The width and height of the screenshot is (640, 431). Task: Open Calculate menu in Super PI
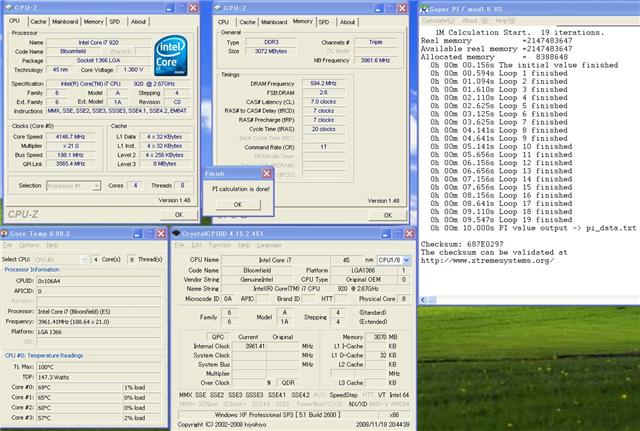tap(438, 20)
